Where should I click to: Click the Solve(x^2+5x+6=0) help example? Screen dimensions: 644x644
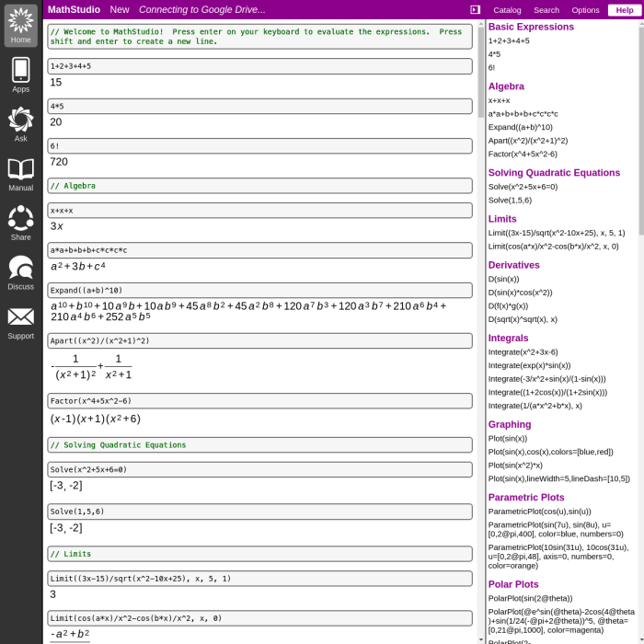[523, 187]
